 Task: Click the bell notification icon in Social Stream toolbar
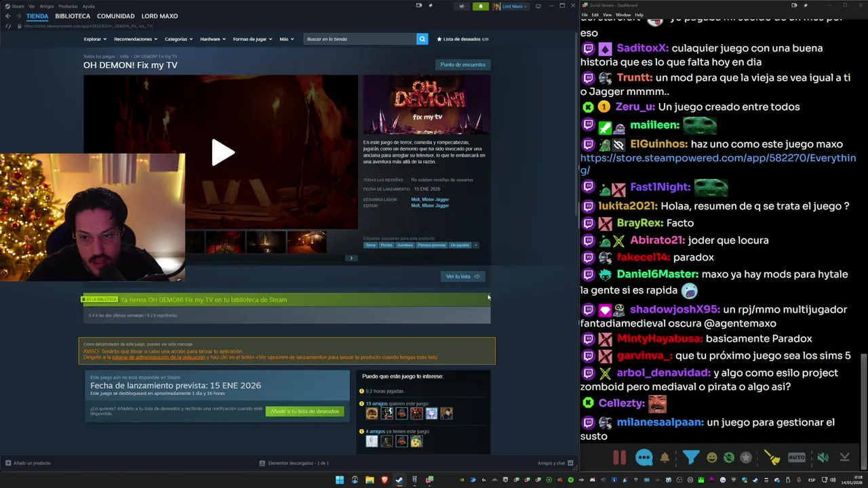665,457
